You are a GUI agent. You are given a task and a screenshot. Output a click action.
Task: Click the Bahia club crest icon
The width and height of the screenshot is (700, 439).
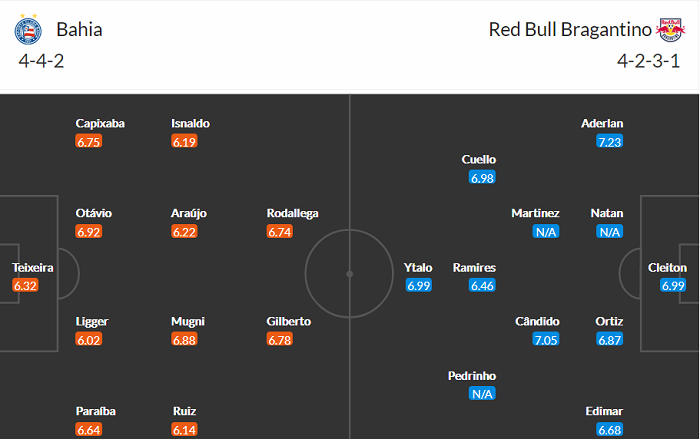pyautogui.click(x=28, y=30)
